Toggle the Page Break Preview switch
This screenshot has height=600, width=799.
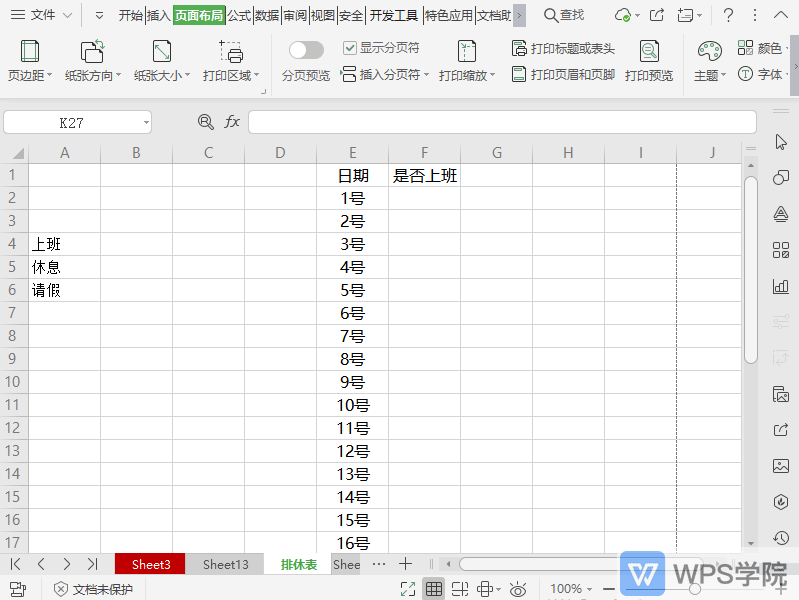[306, 50]
